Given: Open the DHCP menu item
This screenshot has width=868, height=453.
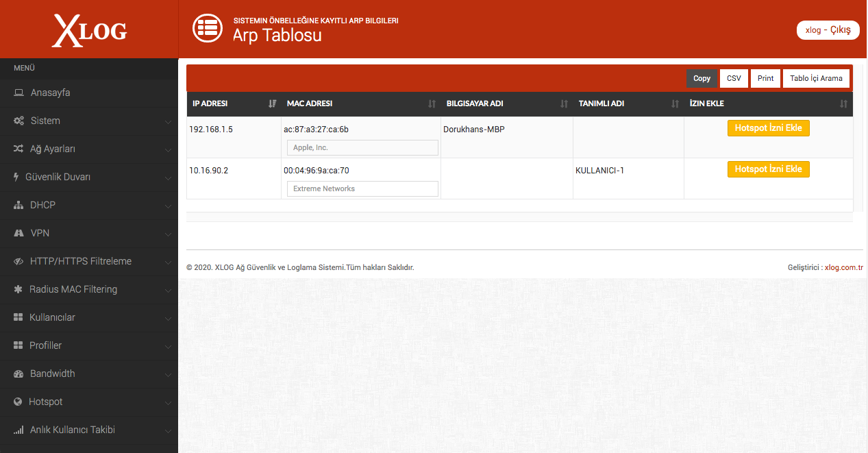Looking at the screenshot, I should click(89, 205).
